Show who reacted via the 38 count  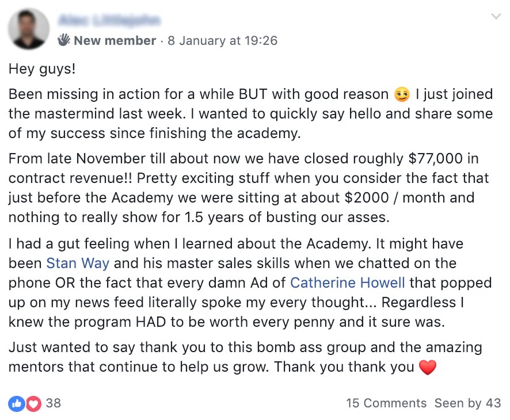(54, 403)
